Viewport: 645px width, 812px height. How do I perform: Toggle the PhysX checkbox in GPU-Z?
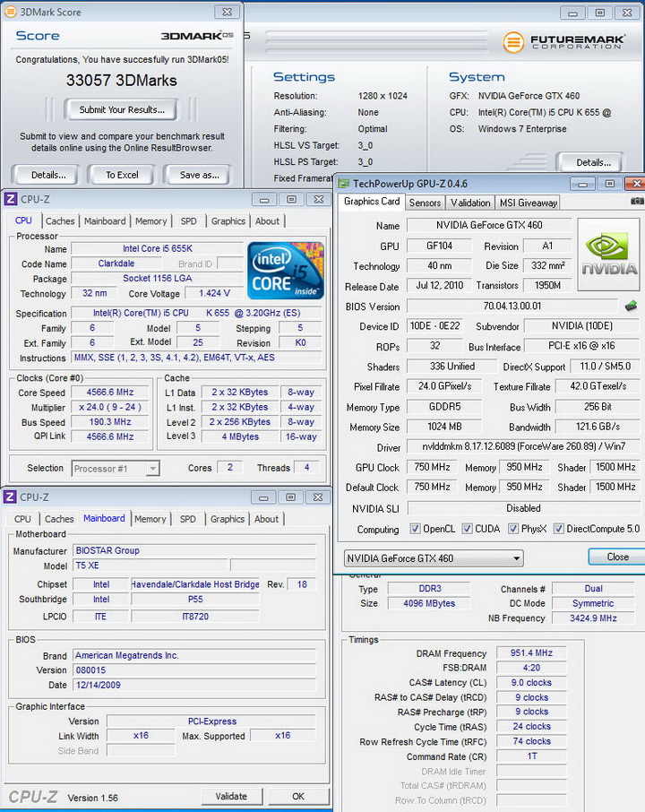513,529
